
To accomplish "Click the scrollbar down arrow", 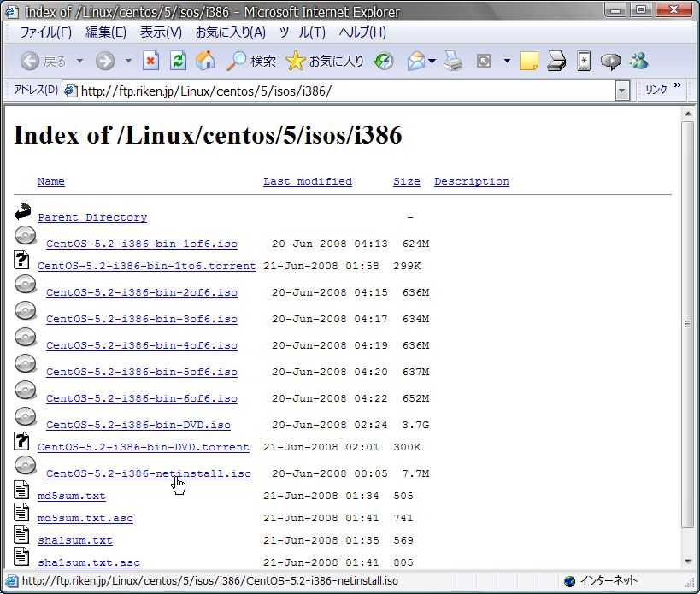I will point(687,562).
